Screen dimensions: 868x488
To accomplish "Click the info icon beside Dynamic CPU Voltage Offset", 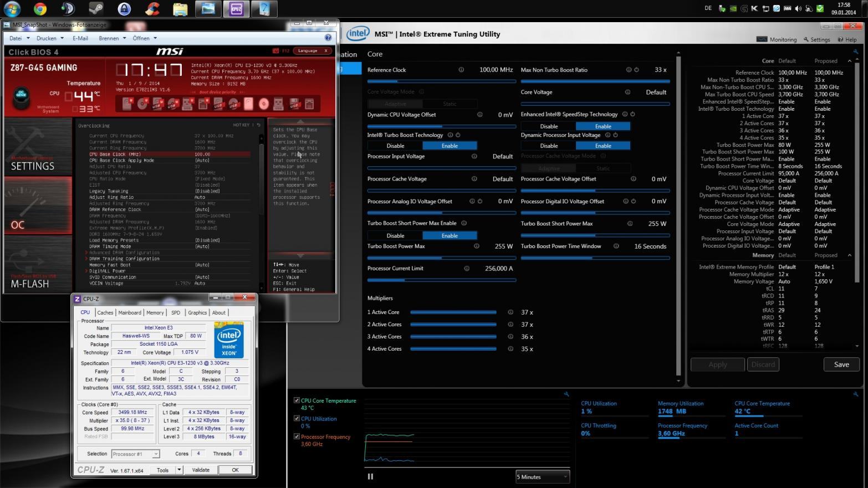I will click(480, 115).
